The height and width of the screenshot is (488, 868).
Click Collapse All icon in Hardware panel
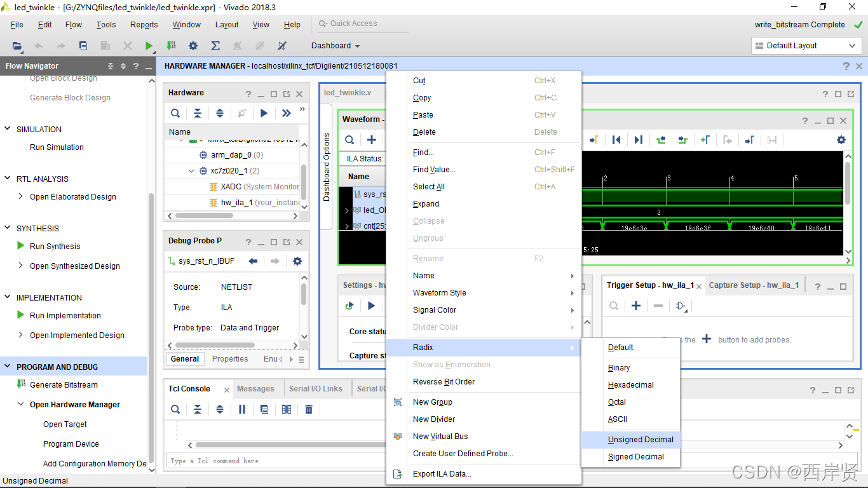click(x=198, y=113)
